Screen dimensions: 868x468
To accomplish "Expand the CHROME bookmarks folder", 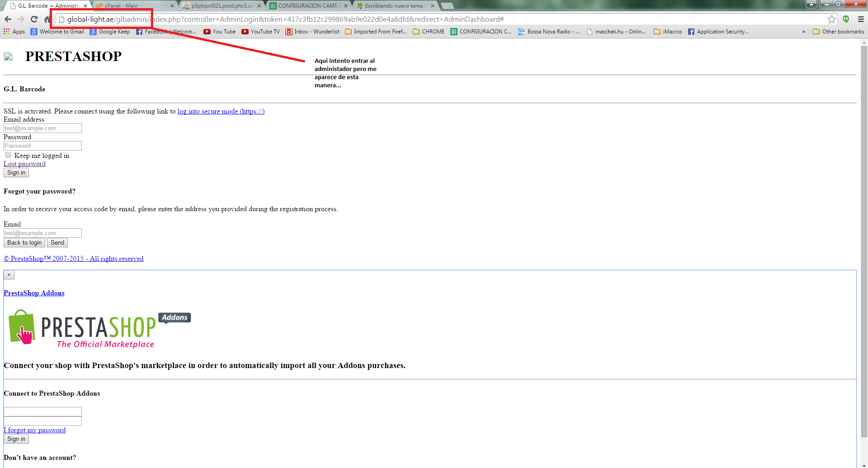I will 429,32.
